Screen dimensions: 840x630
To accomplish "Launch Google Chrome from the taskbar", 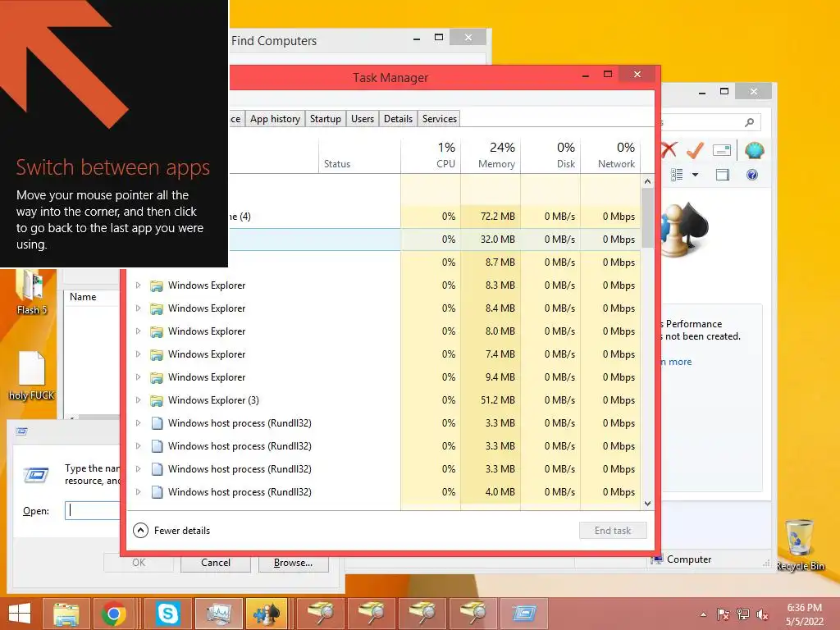I will pyautogui.click(x=113, y=614).
